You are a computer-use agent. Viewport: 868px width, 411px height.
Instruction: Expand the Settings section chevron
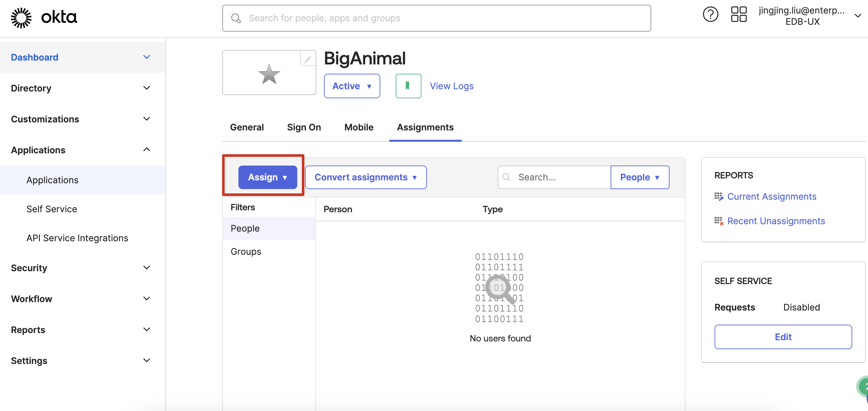click(x=147, y=360)
